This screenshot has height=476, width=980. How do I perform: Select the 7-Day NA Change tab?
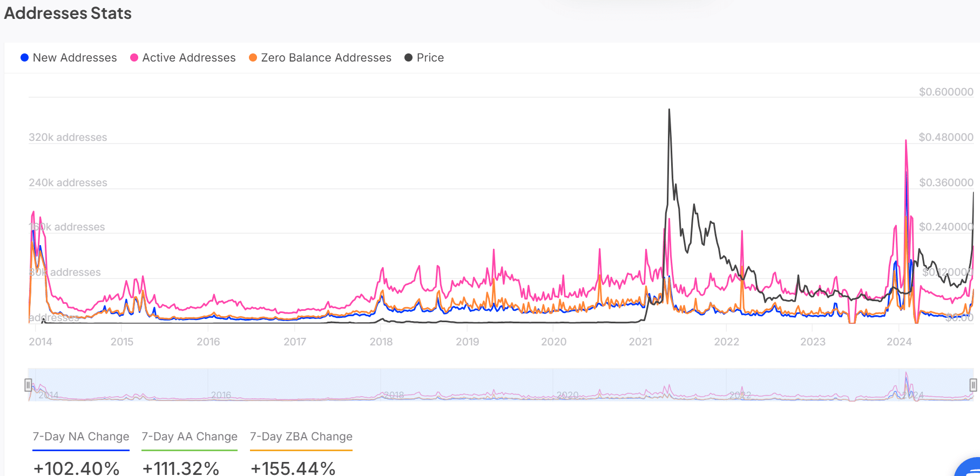81,437
